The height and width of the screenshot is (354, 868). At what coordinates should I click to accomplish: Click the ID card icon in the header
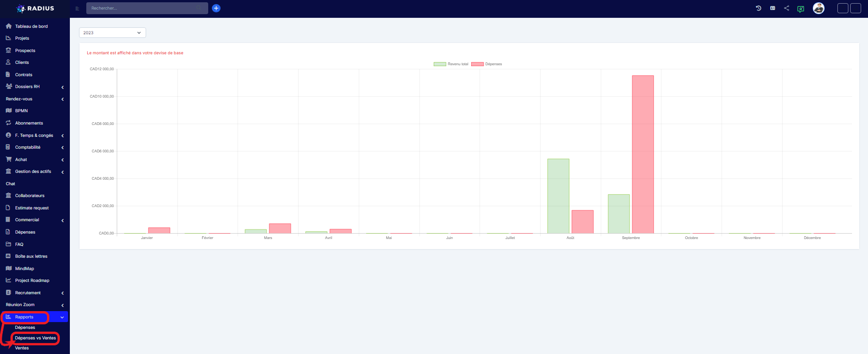[773, 8]
